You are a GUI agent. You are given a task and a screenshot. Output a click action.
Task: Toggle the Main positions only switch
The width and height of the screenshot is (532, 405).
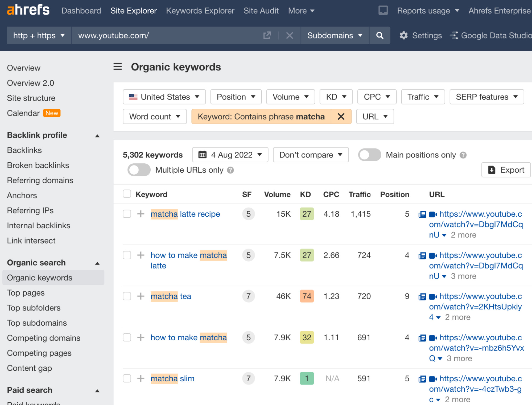click(x=369, y=155)
